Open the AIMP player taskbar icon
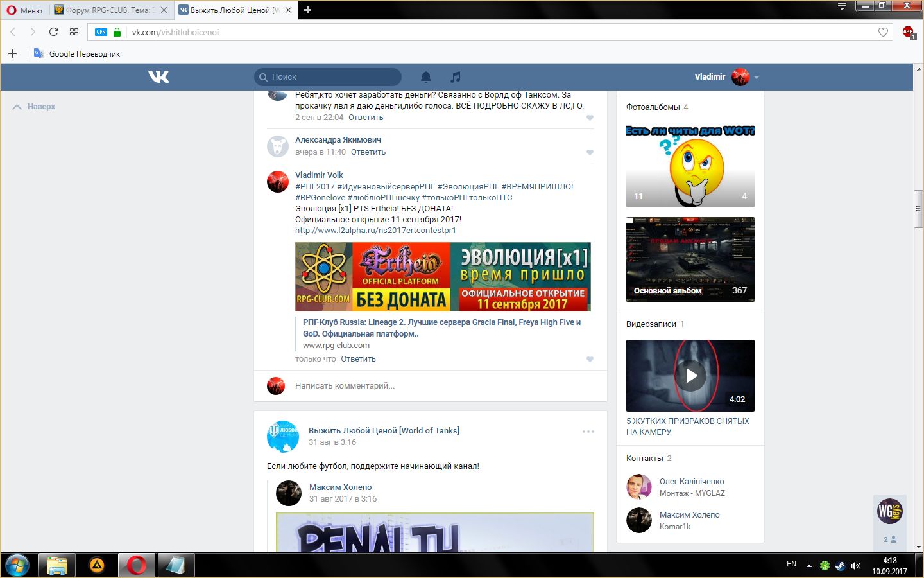The height and width of the screenshot is (578, 924). (x=96, y=566)
